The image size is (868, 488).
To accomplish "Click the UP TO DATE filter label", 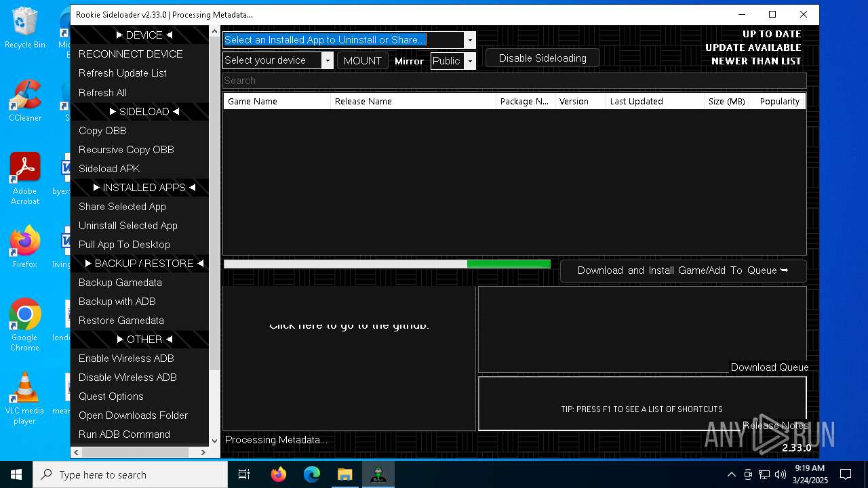I will click(772, 34).
